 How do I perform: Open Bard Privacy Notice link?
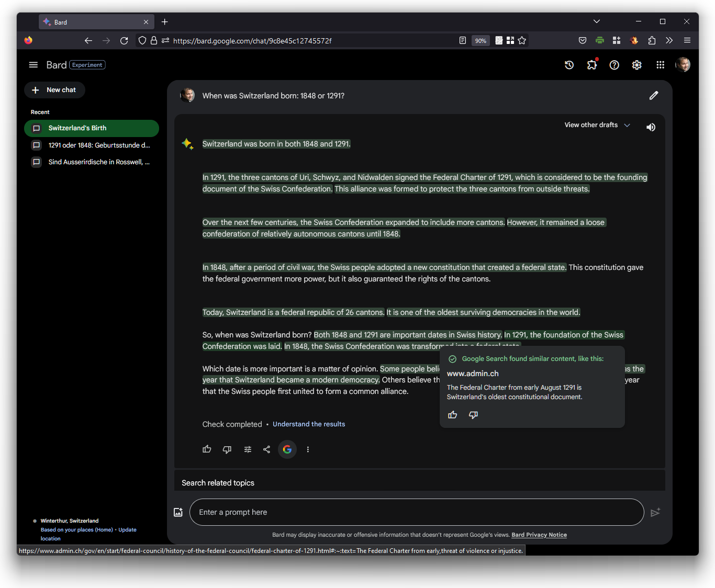coord(539,535)
